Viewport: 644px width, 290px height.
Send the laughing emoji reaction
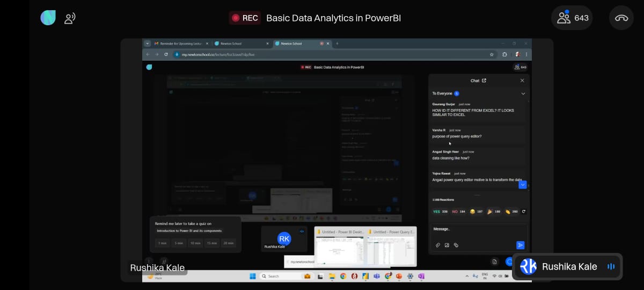pyautogui.click(x=476, y=212)
